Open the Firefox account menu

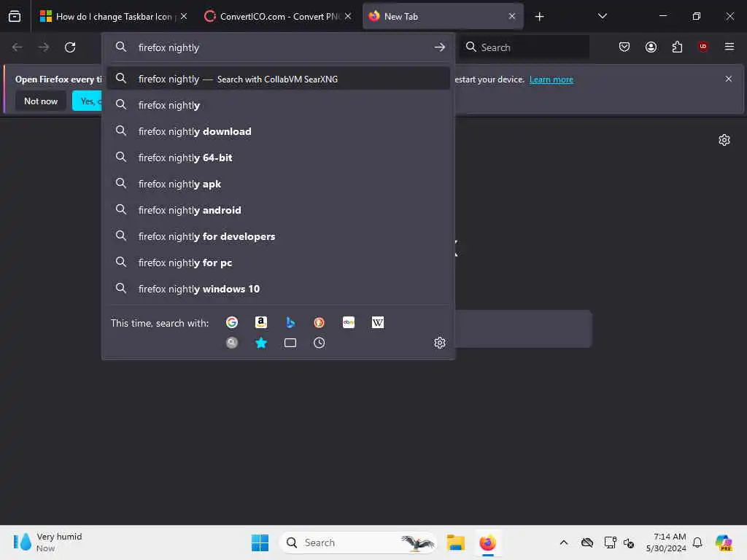[x=651, y=47]
